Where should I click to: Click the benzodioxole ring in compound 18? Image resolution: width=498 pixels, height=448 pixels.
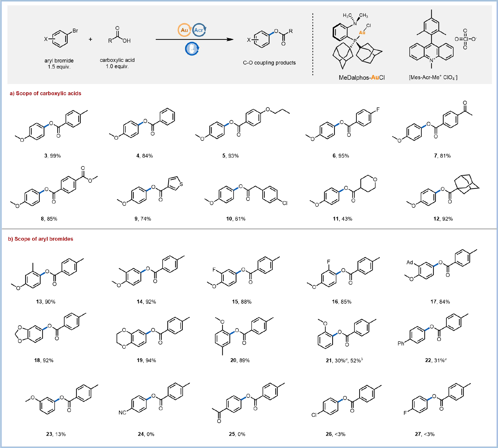[x=22, y=334]
